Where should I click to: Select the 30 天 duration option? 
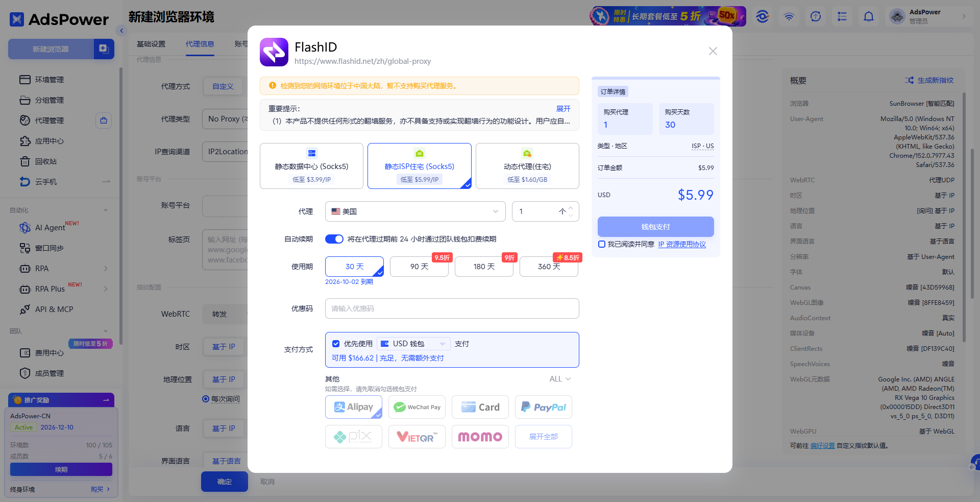354,267
